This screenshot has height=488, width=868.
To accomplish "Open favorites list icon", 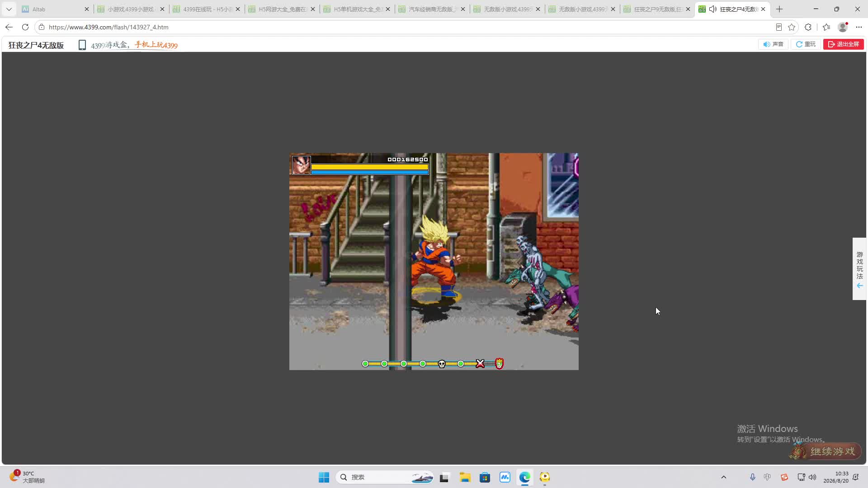I will 826,27.
